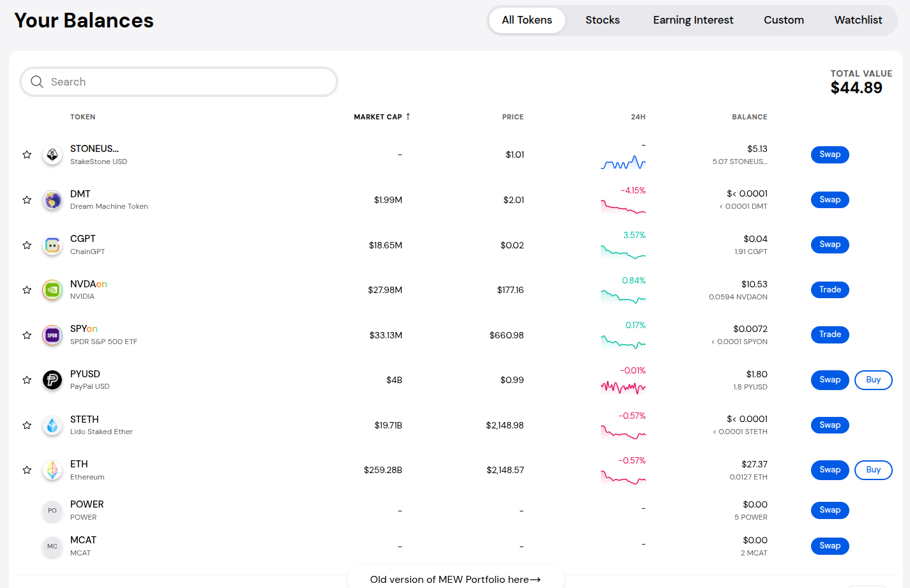Select the Lido Staked Ether icon

tap(52, 425)
